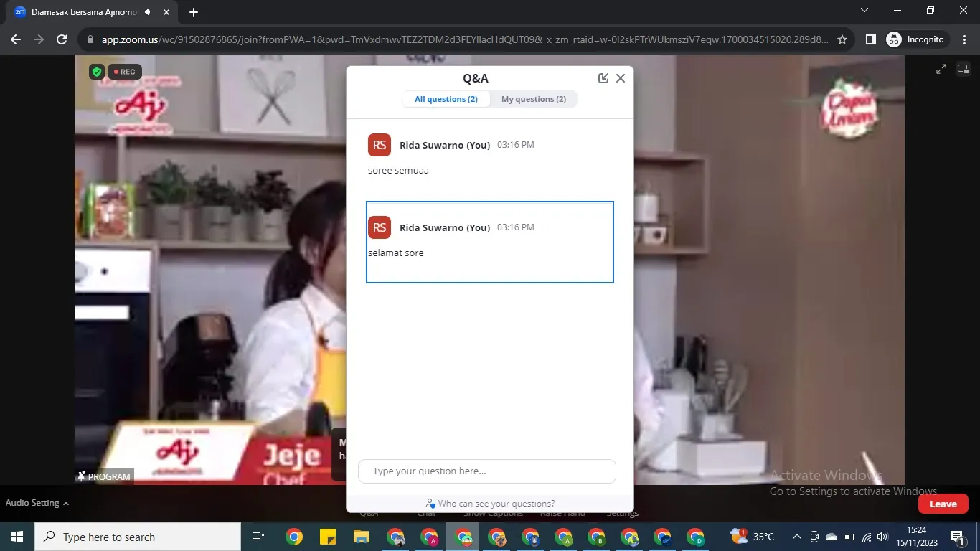Open the weather widget showing 35°C
980x551 pixels.
(x=753, y=537)
